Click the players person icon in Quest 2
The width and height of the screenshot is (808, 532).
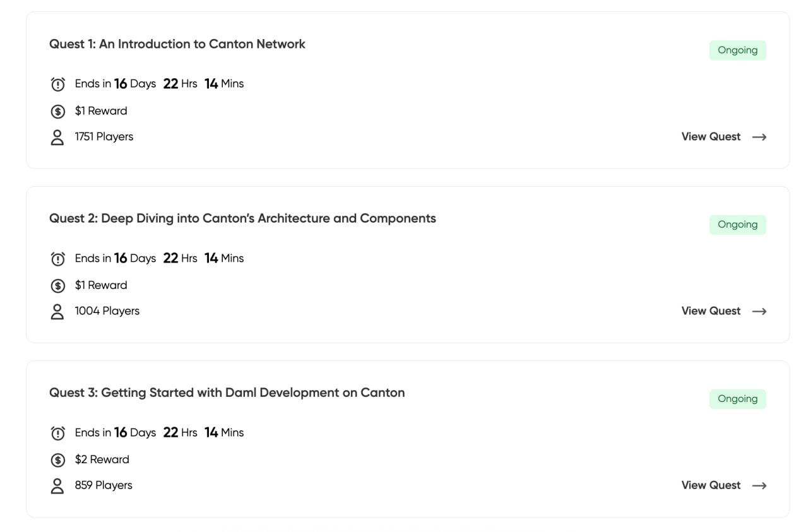tap(57, 312)
